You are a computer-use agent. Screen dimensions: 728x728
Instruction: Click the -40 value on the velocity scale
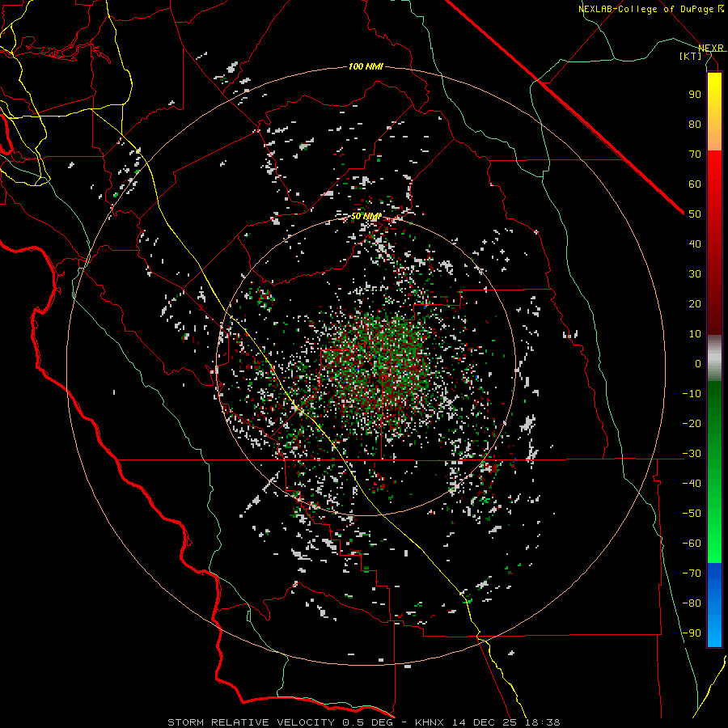pyautogui.click(x=692, y=484)
